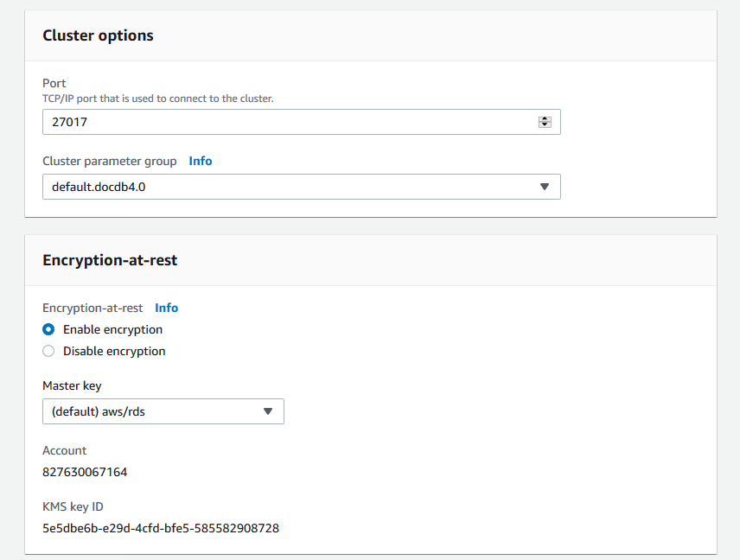Click inside the Port input field
740x560 pixels.
tap(259, 122)
